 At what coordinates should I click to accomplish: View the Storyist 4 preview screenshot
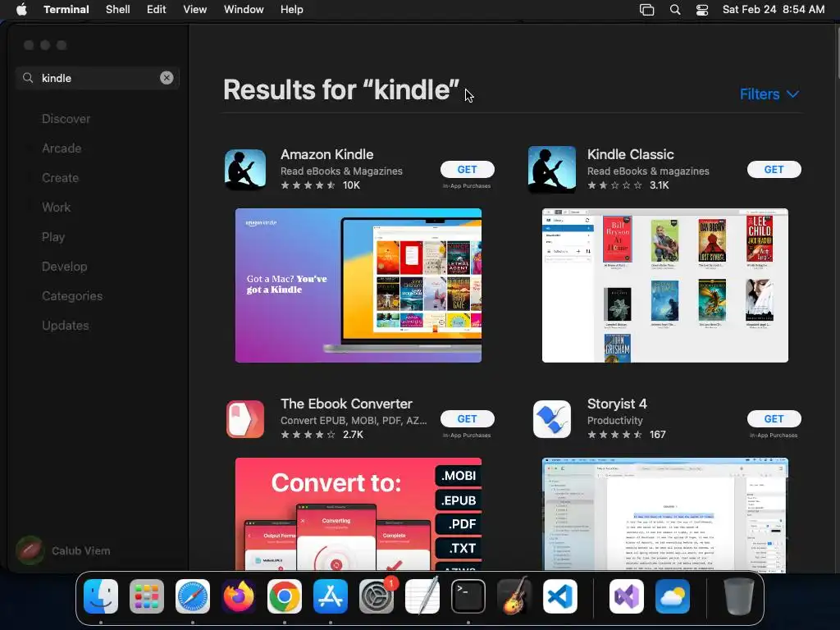pyautogui.click(x=664, y=514)
